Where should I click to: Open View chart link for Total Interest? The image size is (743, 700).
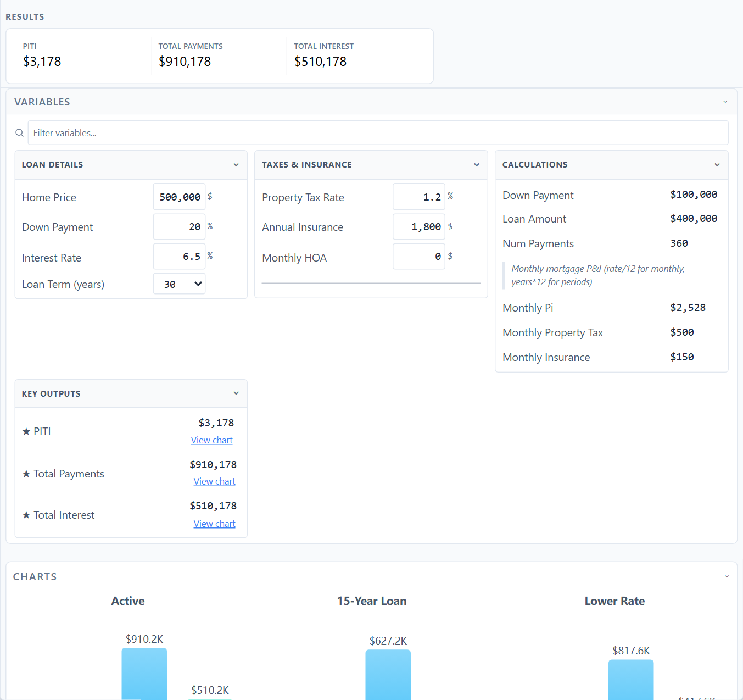[x=215, y=524]
